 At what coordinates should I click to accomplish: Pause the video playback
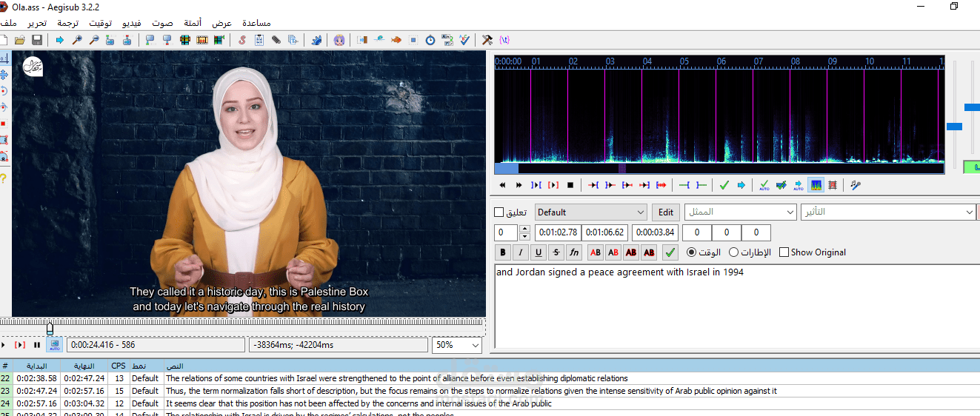tap(37, 345)
